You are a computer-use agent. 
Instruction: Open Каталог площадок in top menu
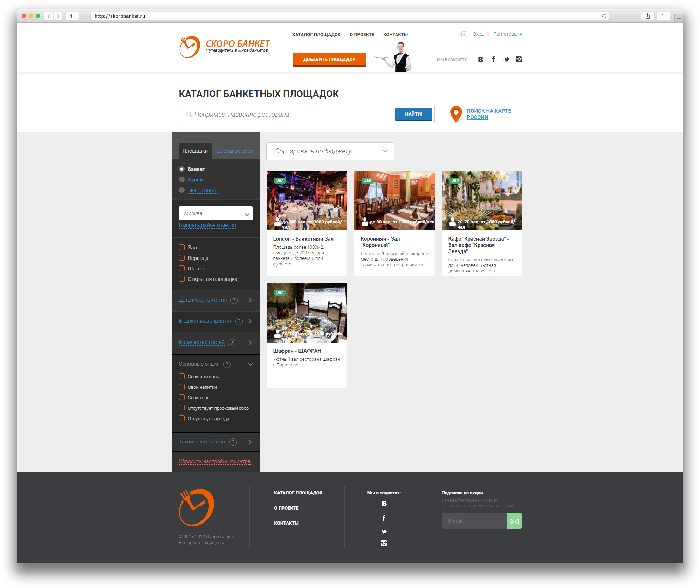pos(316,35)
